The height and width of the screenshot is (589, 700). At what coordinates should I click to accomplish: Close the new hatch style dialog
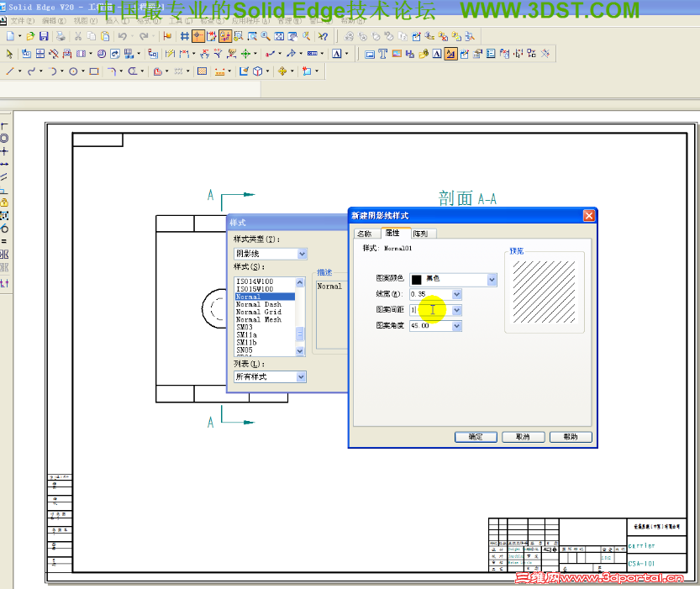[x=589, y=216]
